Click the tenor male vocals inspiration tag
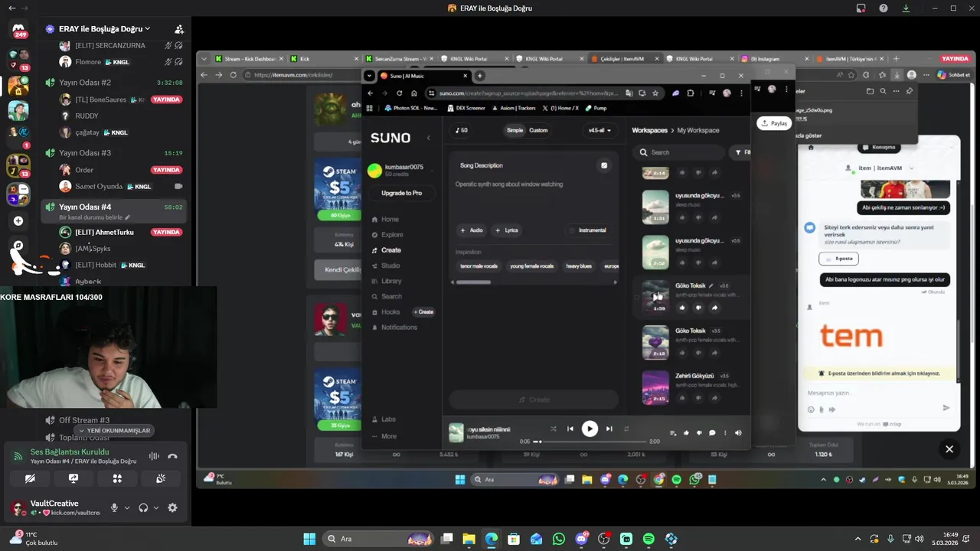 tap(479, 266)
